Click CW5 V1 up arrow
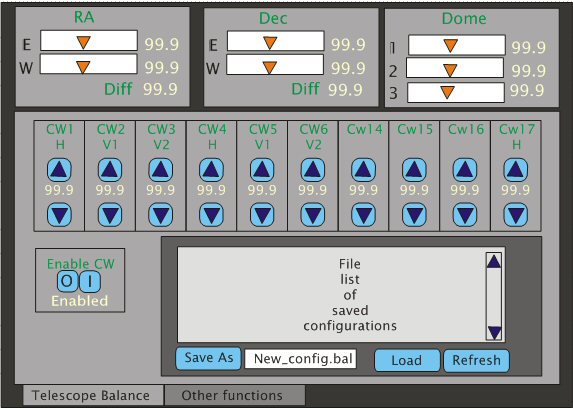The height and width of the screenshot is (409, 573). click(x=262, y=170)
